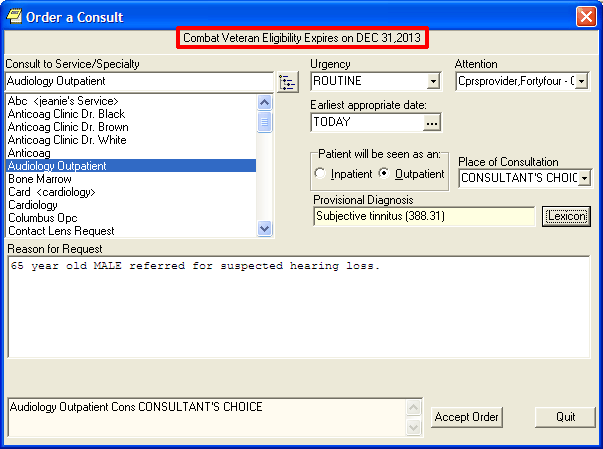Select the Inpatient radio button

320,174
